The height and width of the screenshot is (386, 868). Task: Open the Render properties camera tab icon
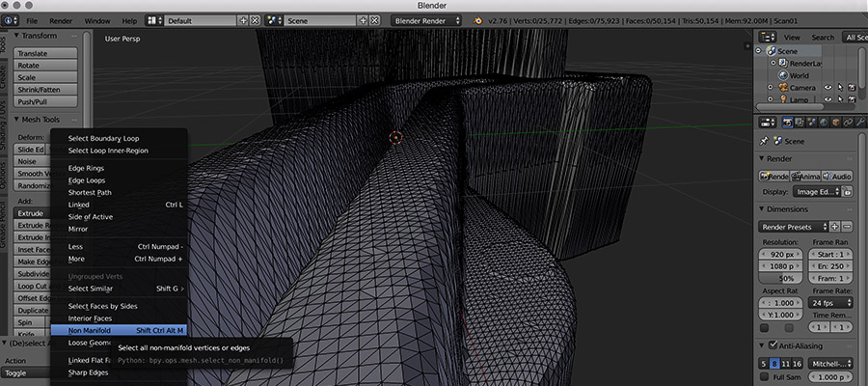[787, 122]
